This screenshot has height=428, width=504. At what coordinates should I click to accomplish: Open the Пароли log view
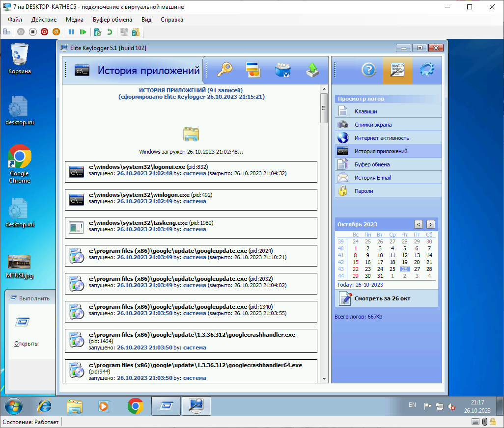(x=388, y=191)
